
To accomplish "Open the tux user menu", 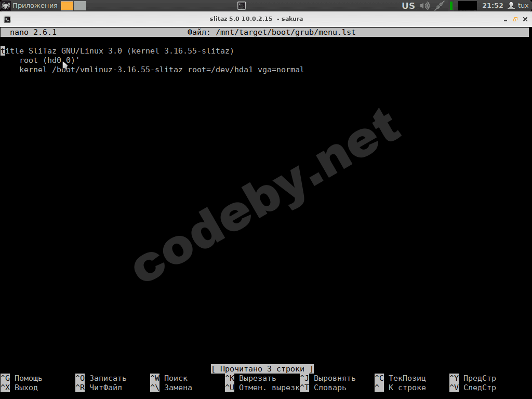I will 518,5.
